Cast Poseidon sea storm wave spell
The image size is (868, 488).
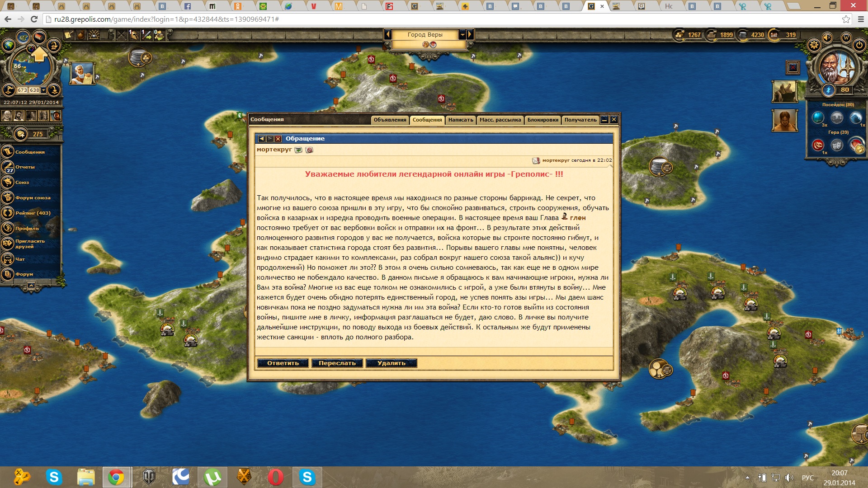(856, 117)
